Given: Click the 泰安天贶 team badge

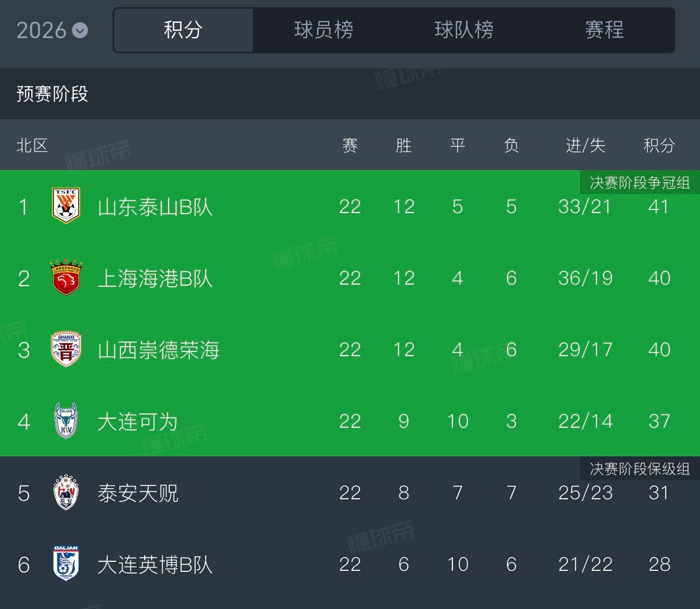Looking at the screenshot, I should tap(66, 492).
